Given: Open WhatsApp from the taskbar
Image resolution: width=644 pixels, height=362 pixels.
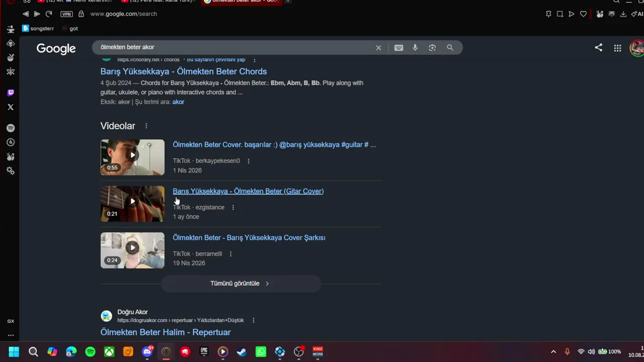Looking at the screenshot, I should (x=261, y=352).
